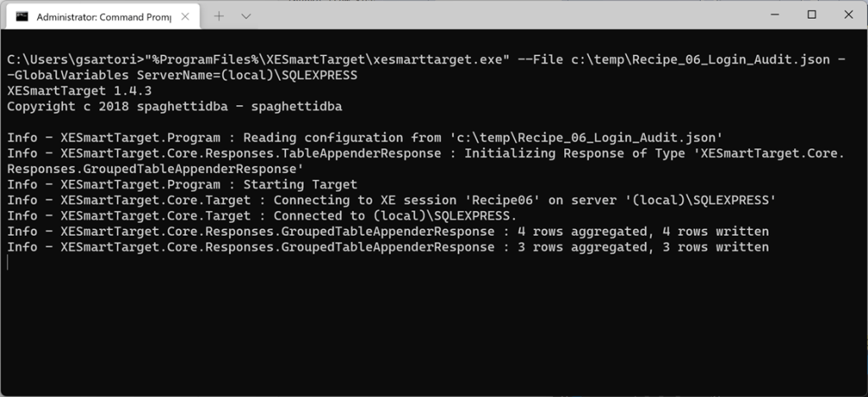Click the 'Starting Target' log line
Image resolution: width=868 pixels, height=397 pixels.
pyautogui.click(x=182, y=184)
